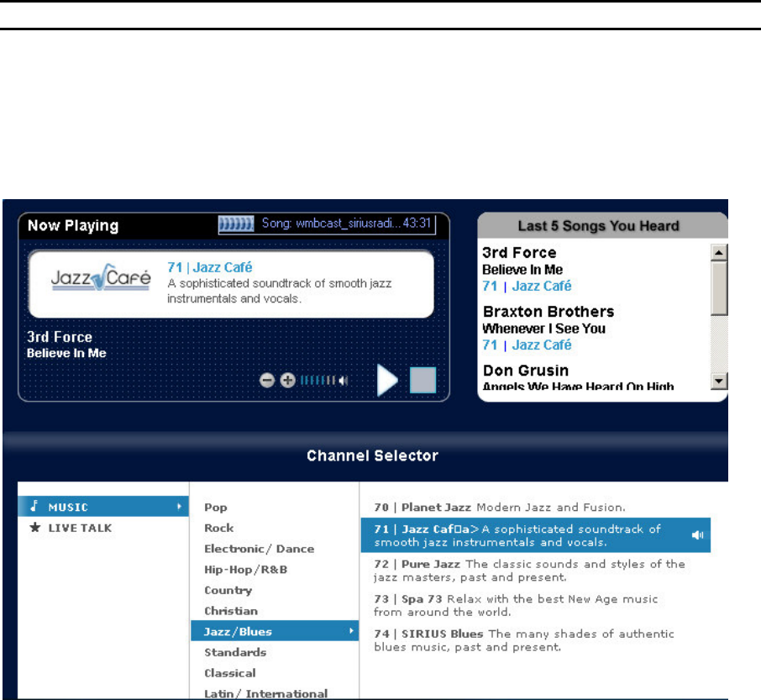Choose the Latin/International genre
Viewport: 761px width, 700px height.
tap(266, 693)
